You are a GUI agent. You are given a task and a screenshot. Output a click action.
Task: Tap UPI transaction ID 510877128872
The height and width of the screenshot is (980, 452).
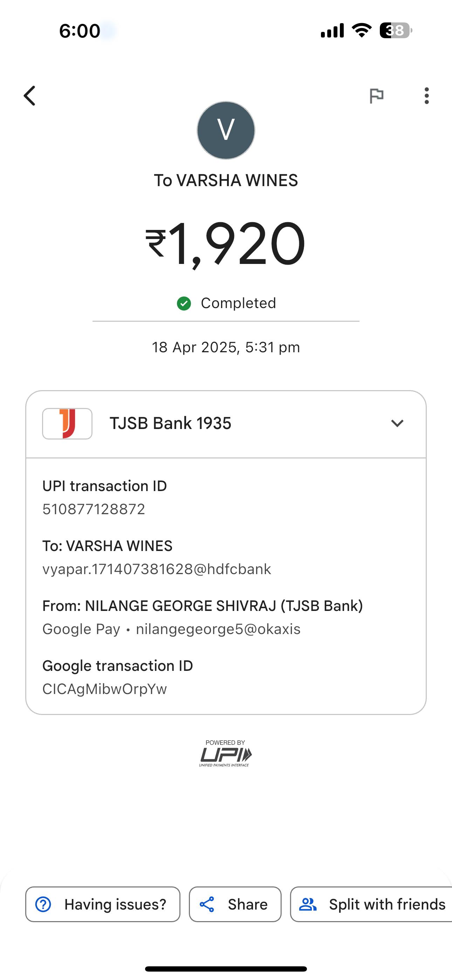coord(94,509)
